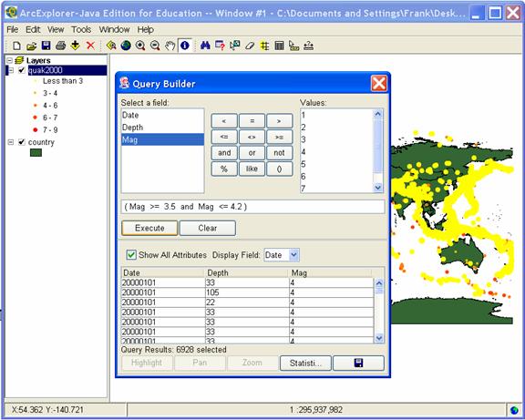Click the equals operator button
The height and width of the screenshot is (420, 525).
tap(252, 121)
